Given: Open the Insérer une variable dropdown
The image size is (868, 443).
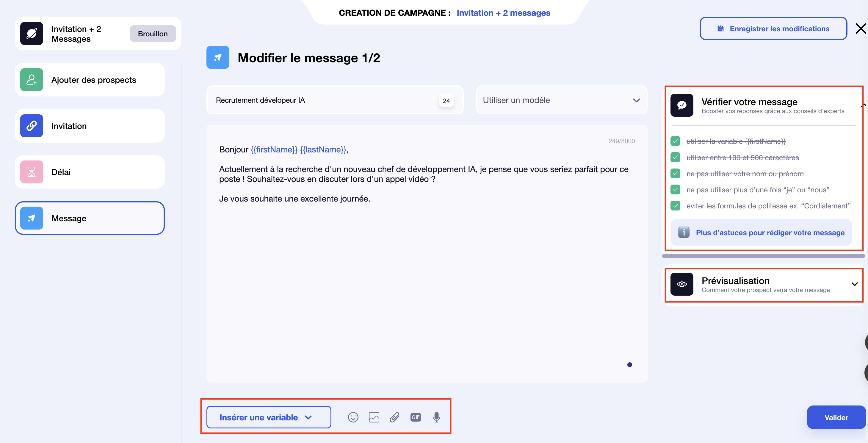Looking at the screenshot, I should click(x=269, y=417).
